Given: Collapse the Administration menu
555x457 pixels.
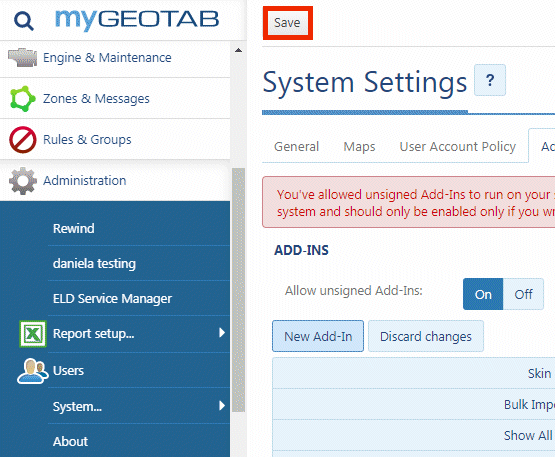Looking at the screenshot, I should [x=115, y=181].
